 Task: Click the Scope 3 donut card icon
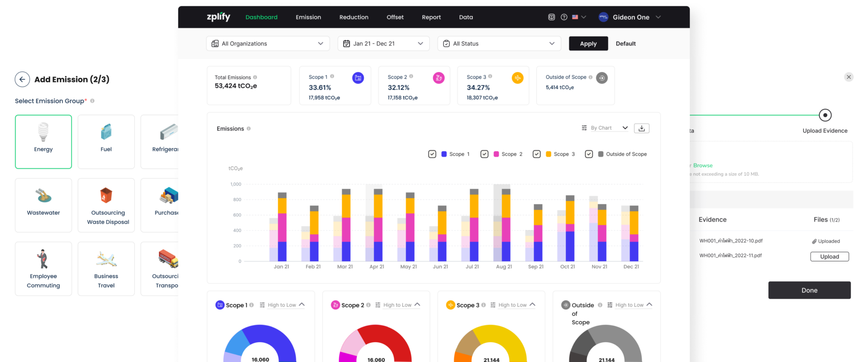pyautogui.click(x=451, y=305)
